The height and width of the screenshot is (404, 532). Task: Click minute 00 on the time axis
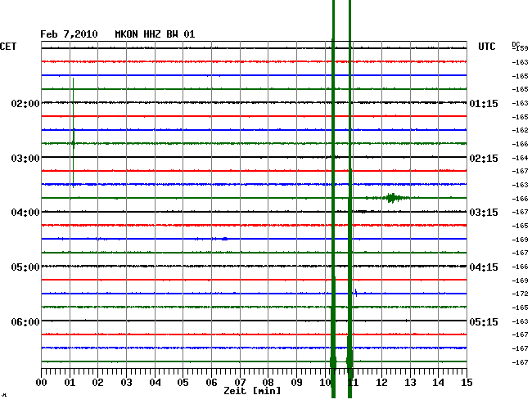coord(41,382)
